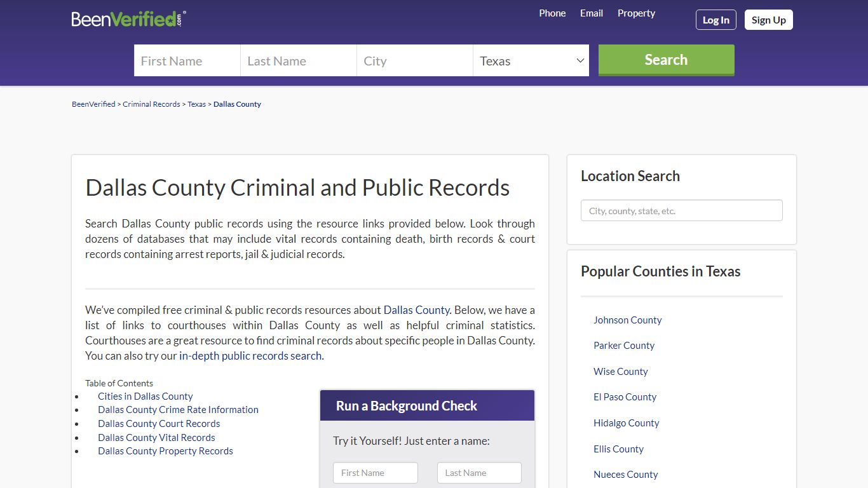This screenshot has width=868, height=488.
Task: Open Parker County link
Action: (x=624, y=346)
